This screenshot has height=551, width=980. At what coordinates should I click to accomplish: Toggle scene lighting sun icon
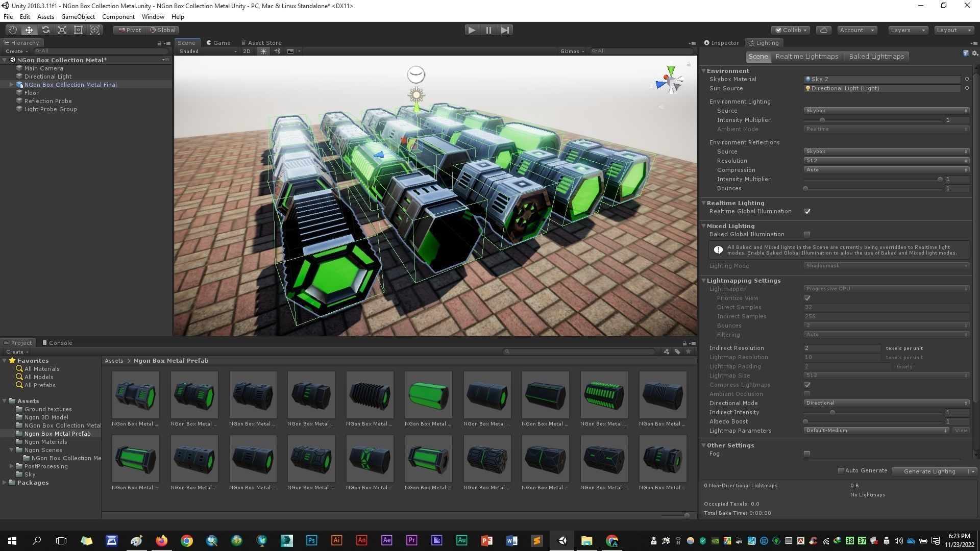pyautogui.click(x=263, y=51)
